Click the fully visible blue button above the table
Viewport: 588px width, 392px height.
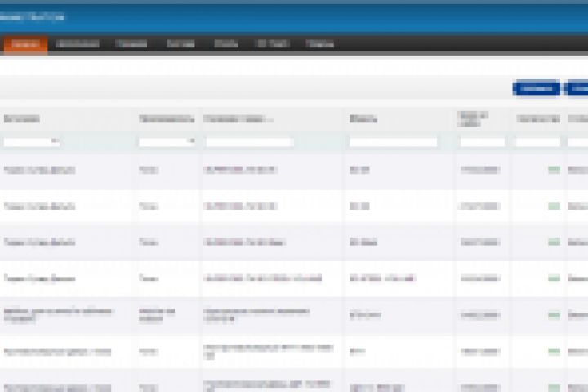(x=537, y=88)
